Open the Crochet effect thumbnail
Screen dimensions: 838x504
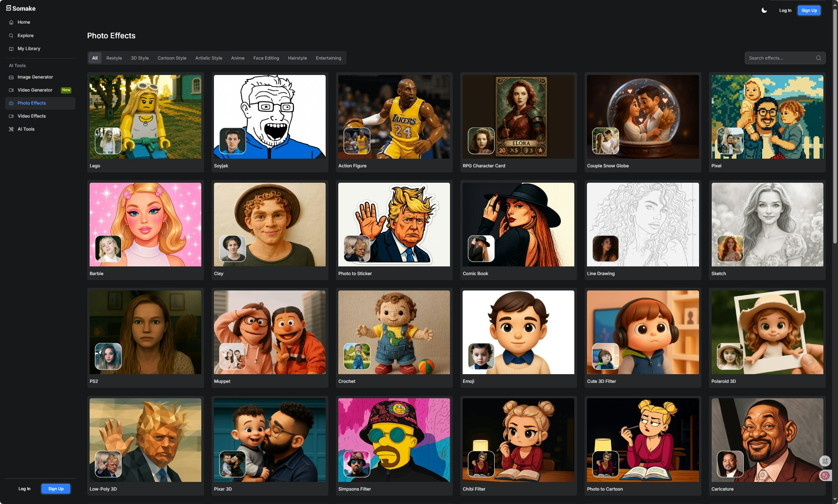(394, 332)
